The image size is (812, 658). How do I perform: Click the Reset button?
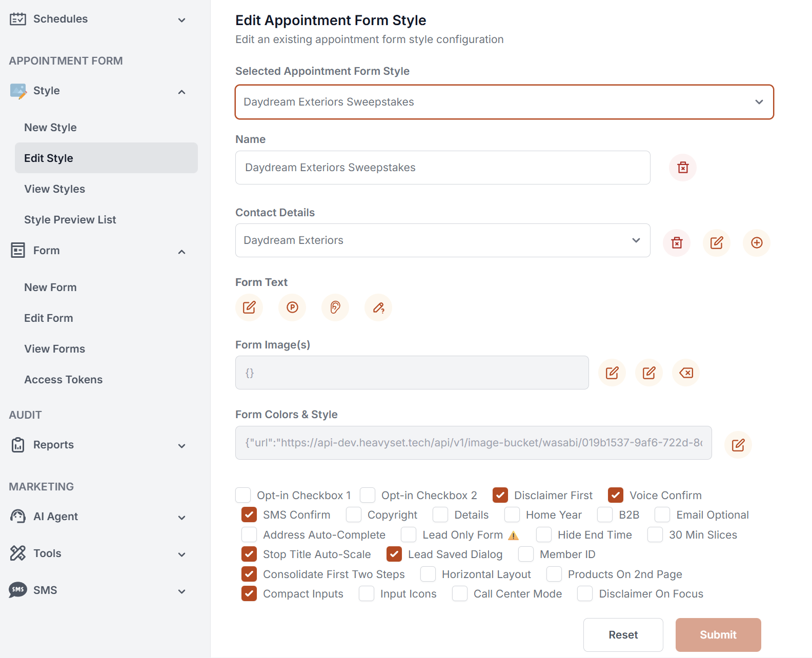623,635
